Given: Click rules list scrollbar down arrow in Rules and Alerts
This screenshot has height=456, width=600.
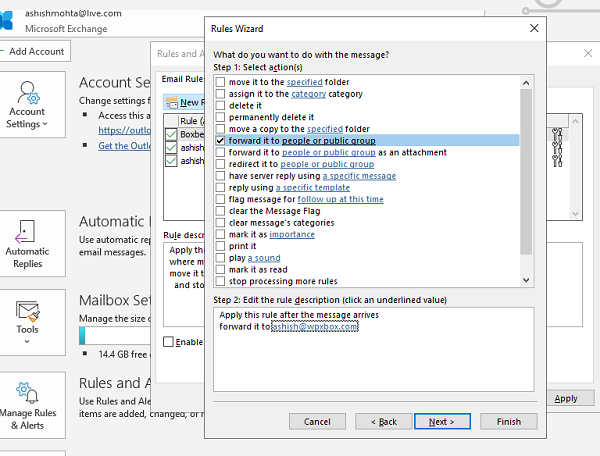Looking at the screenshot, I should click(575, 214).
